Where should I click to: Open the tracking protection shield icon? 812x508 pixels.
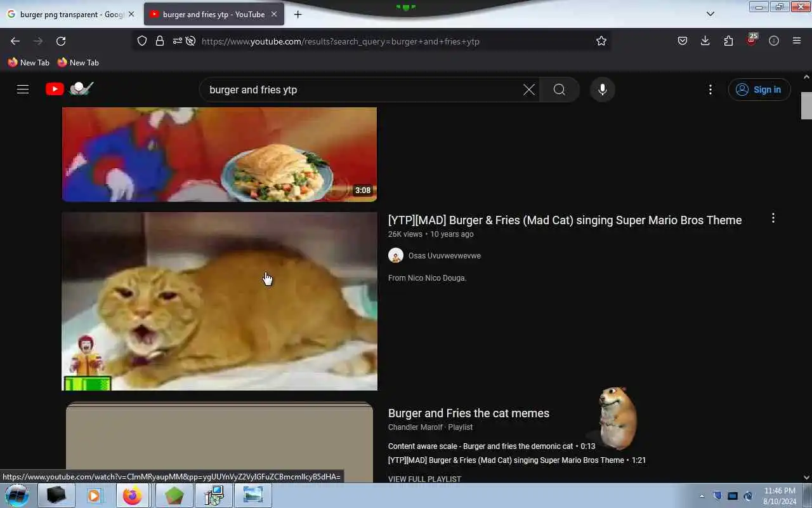point(142,41)
